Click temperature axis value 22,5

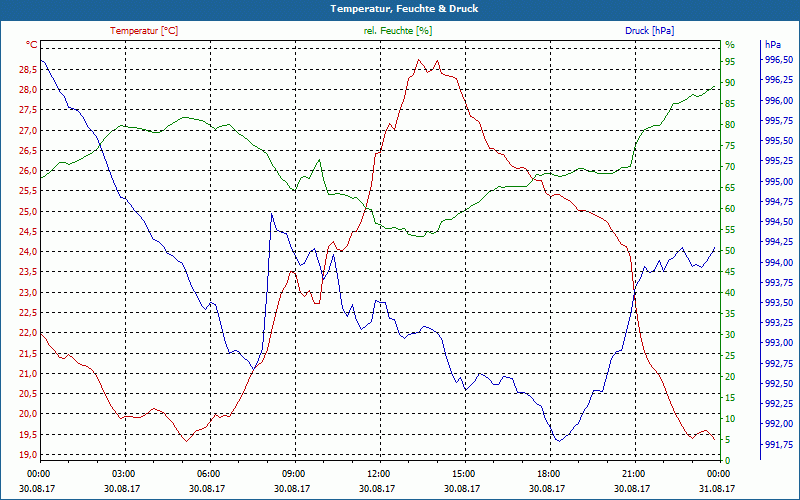[x=28, y=313]
